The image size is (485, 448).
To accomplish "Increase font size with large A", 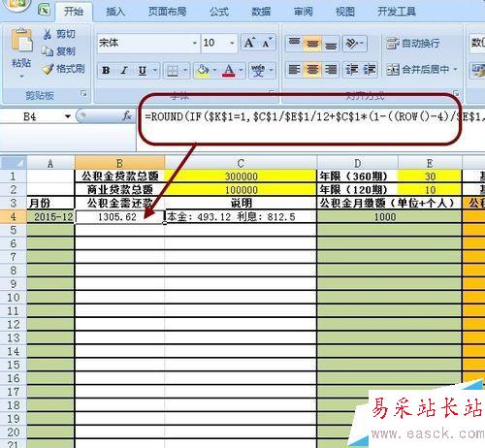I will click(x=249, y=43).
